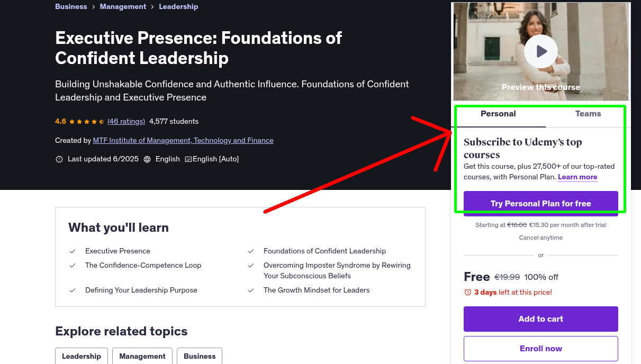Switch to the Personal tab

(x=498, y=114)
